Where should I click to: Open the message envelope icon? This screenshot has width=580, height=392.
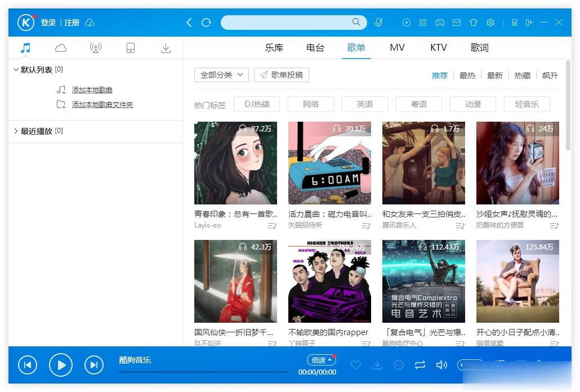[457, 23]
